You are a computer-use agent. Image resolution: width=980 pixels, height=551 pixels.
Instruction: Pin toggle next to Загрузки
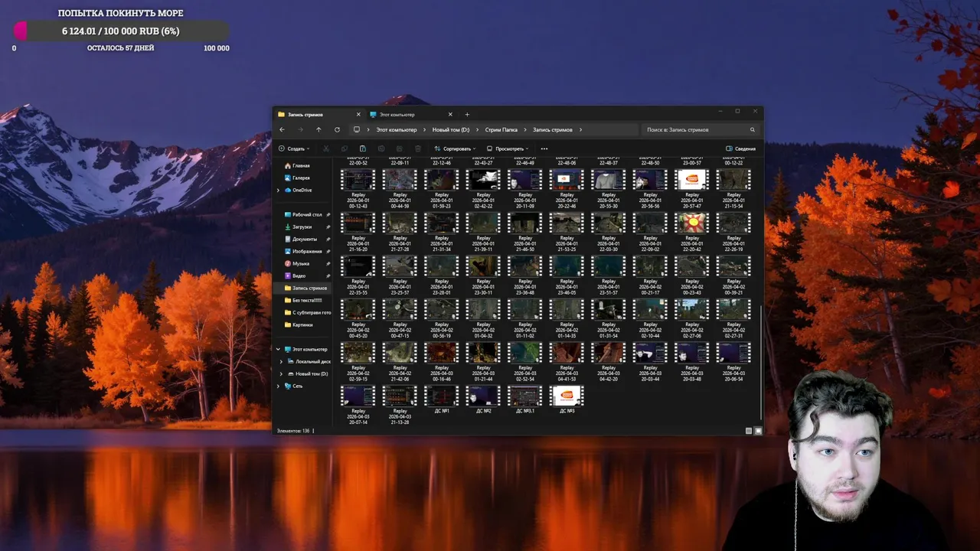[328, 227]
